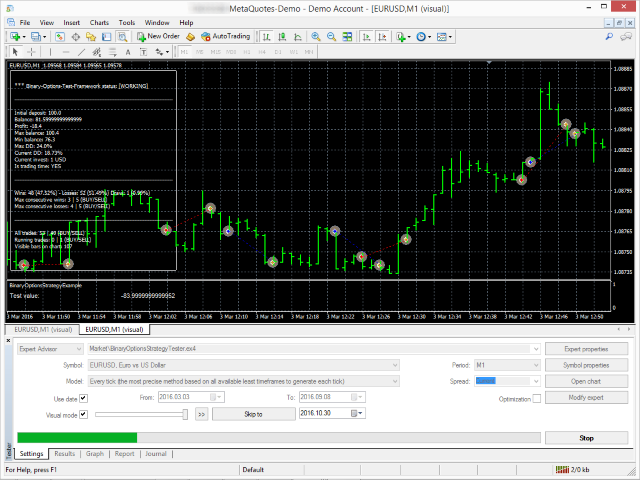This screenshot has height=480, width=640.
Task: Open the Data Window crosshair-target icon
Action: (76, 37)
